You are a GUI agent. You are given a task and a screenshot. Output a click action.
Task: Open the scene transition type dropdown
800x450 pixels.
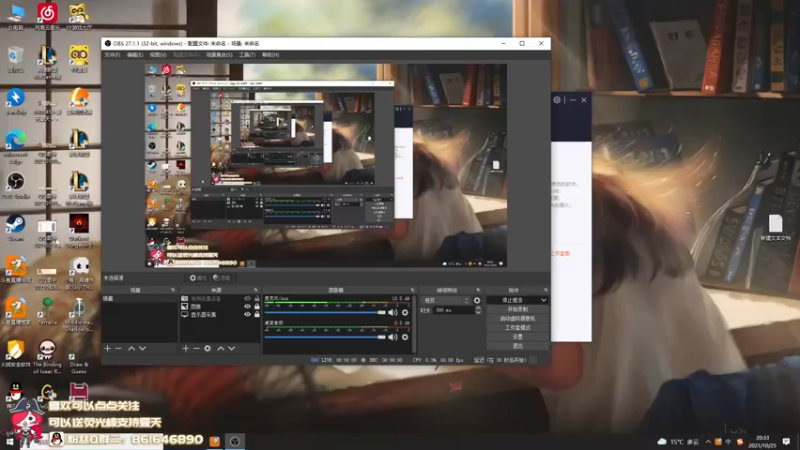(x=445, y=301)
